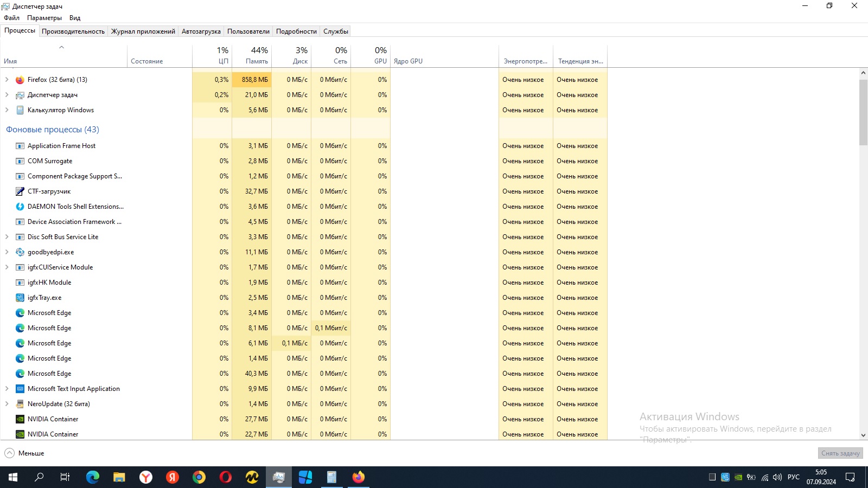Expand the NeroUpdate process entry

click(7, 404)
